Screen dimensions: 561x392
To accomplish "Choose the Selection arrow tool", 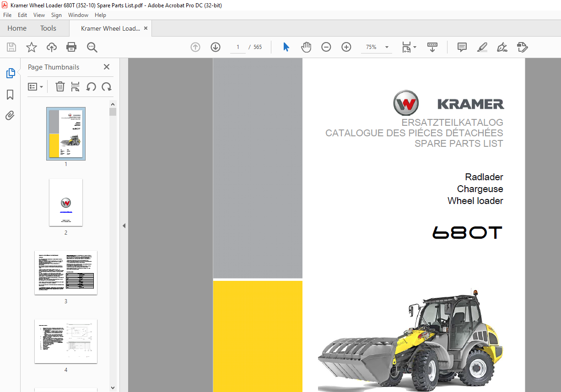I will [x=286, y=47].
